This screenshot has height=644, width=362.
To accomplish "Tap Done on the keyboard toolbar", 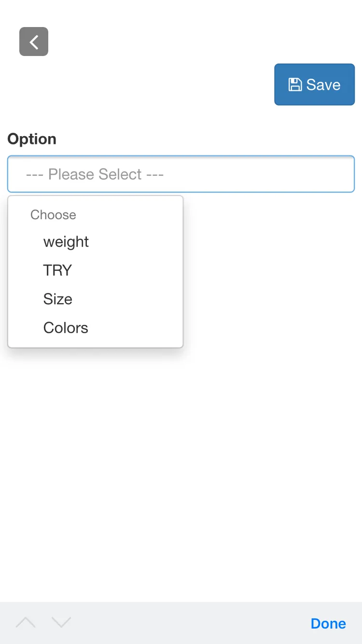I will 328,623.
